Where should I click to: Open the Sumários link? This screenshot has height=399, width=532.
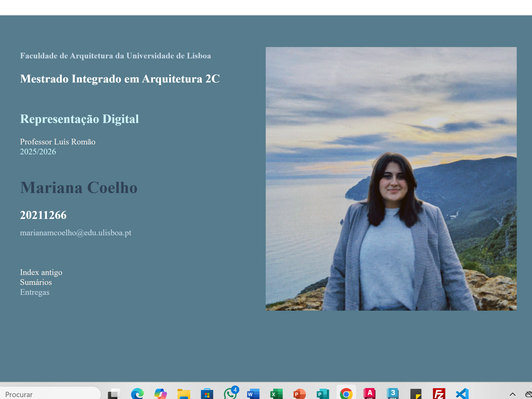click(x=36, y=282)
